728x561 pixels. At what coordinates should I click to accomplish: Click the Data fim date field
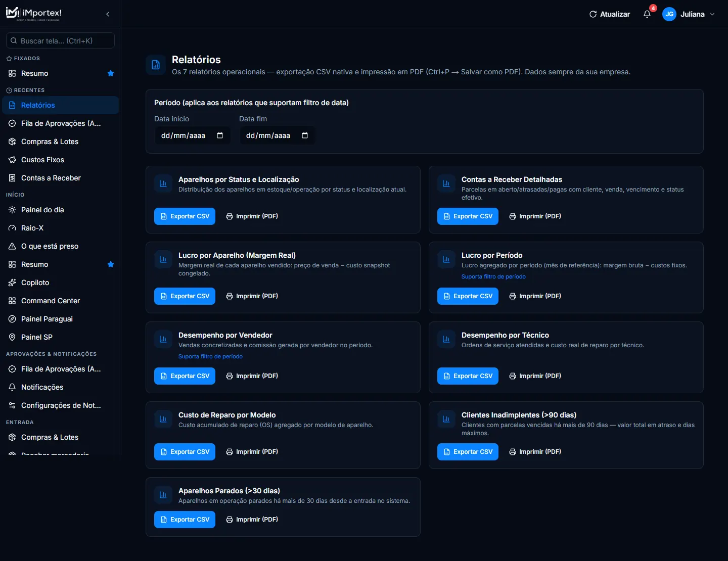pos(277,135)
